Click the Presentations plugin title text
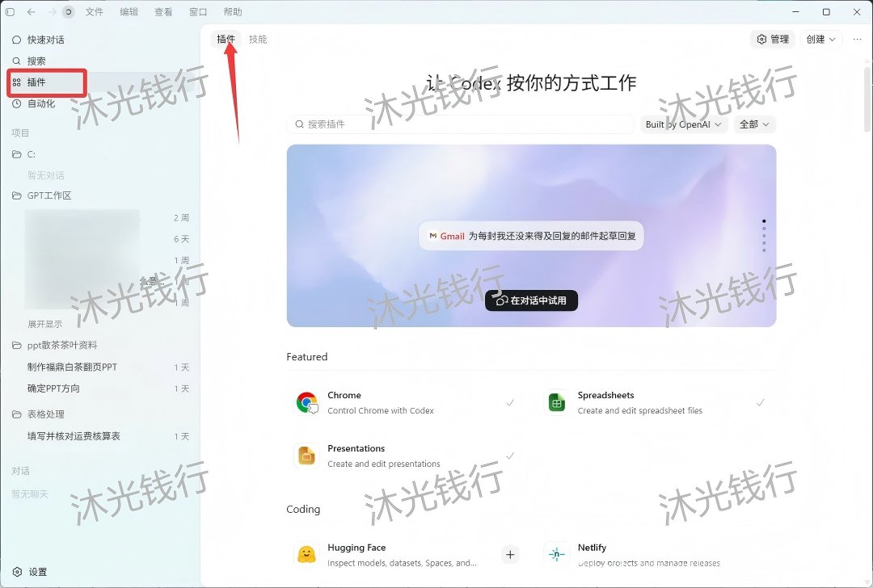Screen dimensions: 873x588 click(356, 448)
